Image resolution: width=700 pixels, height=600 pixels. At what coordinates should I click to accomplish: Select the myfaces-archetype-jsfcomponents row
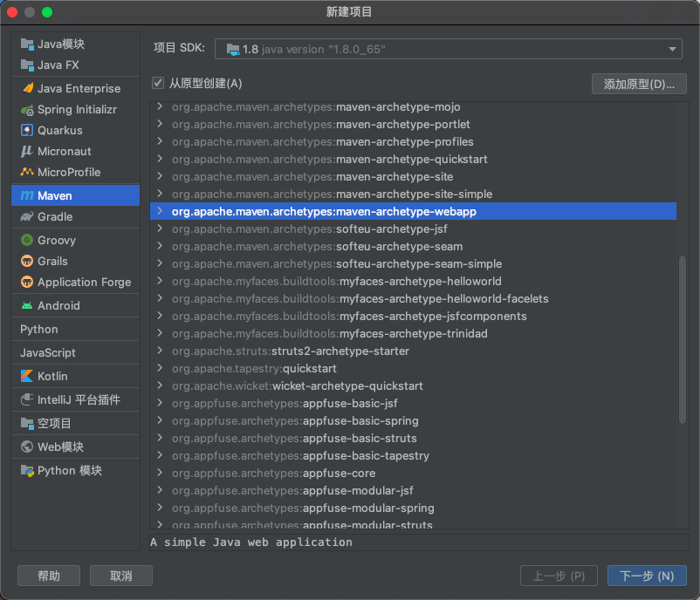click(413, 316)
